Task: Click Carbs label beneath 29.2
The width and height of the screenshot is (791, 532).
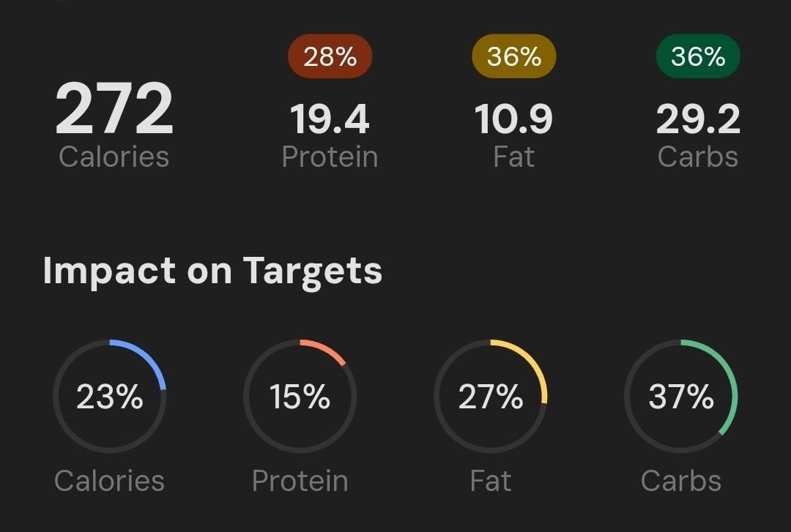Action: click(x=698, y=157)
